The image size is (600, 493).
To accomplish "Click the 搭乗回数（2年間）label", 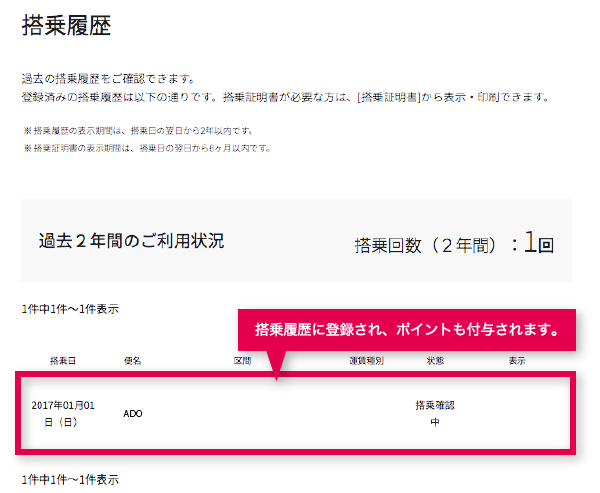I will 427,243.
